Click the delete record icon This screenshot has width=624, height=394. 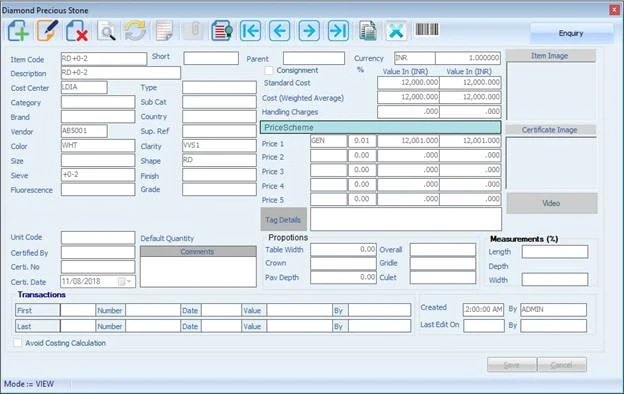click(x=77, y=31)
